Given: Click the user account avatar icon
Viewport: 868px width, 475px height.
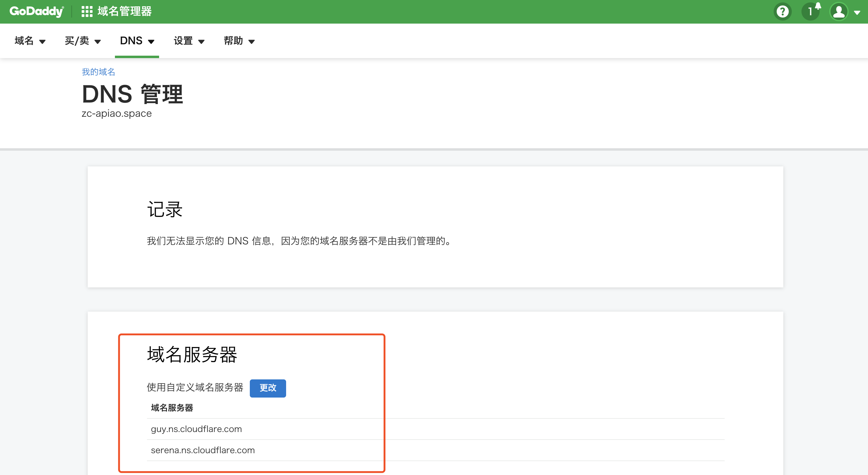Looking at the screenshot, I should point(839,12).
